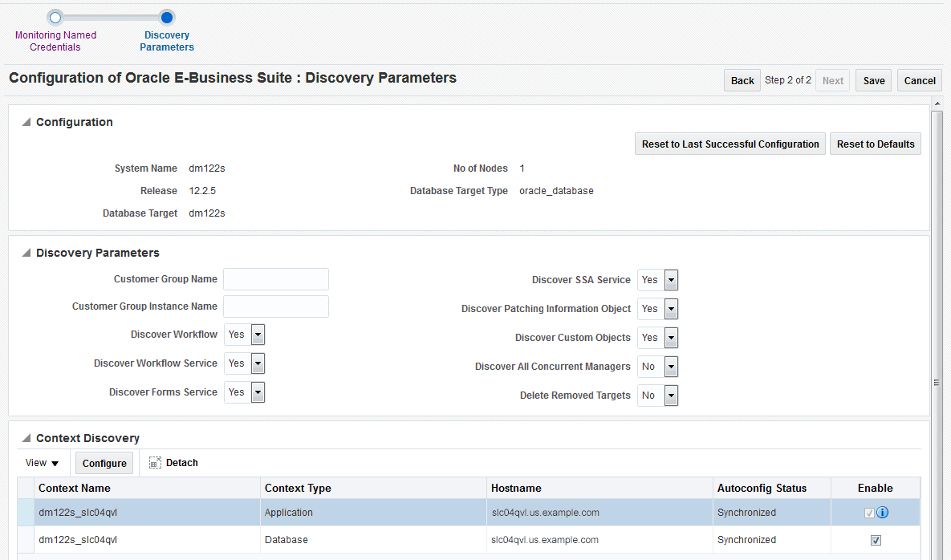
Task: Click the scrollbar up arrow
Action: tap(937, 103)
